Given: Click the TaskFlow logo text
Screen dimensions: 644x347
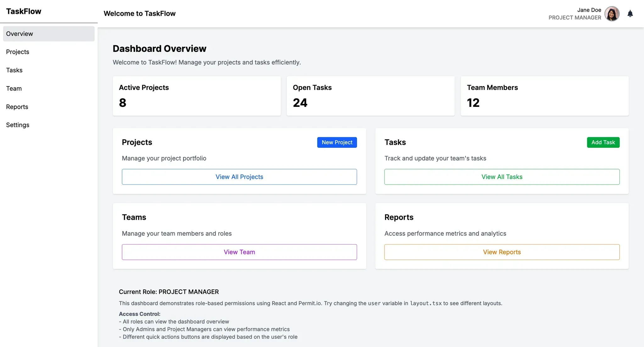Looking at the screenshot, I should coord(24,11).
